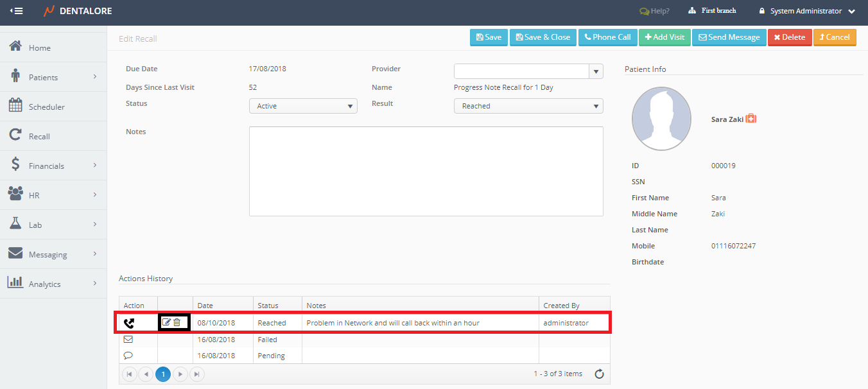Collapse the sidebar with the menu toggle icon

17,11
